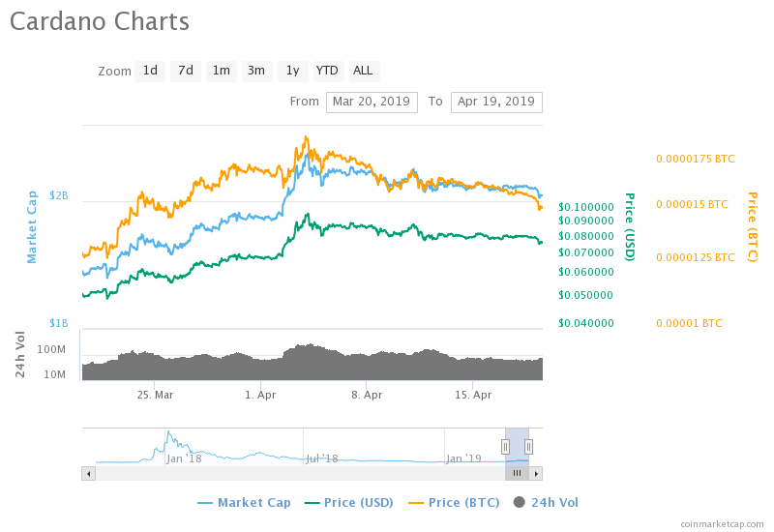
Task: Click the 0.00001 BTC axis label
Action: (689, 323)
